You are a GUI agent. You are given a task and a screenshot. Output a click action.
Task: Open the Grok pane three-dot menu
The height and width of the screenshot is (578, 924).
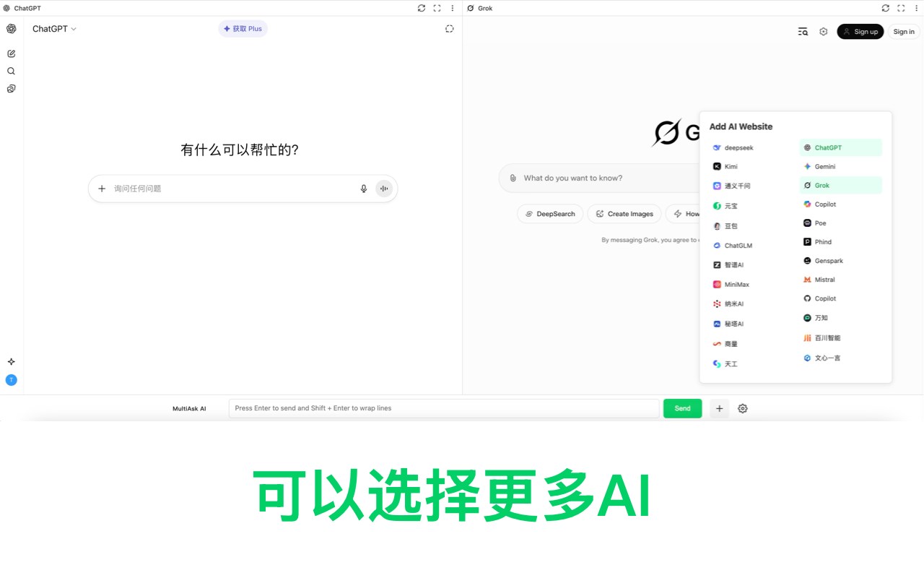coord(917,8)
